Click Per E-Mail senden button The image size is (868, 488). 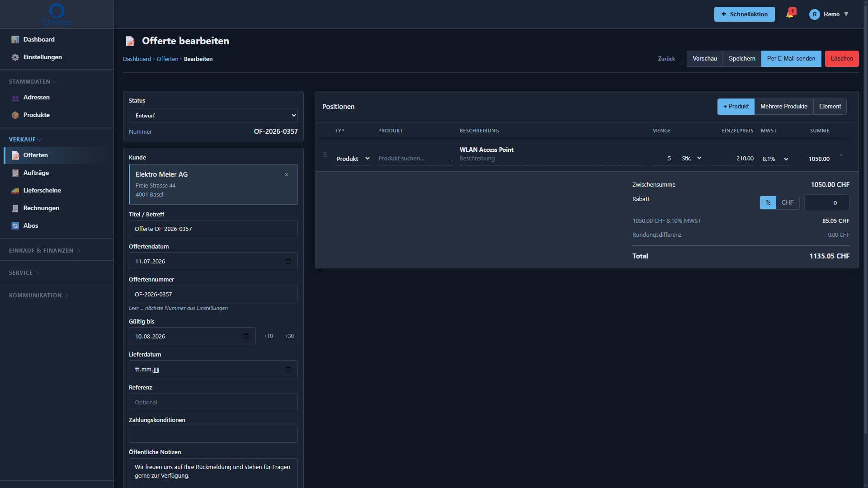(x=791, y=59)
